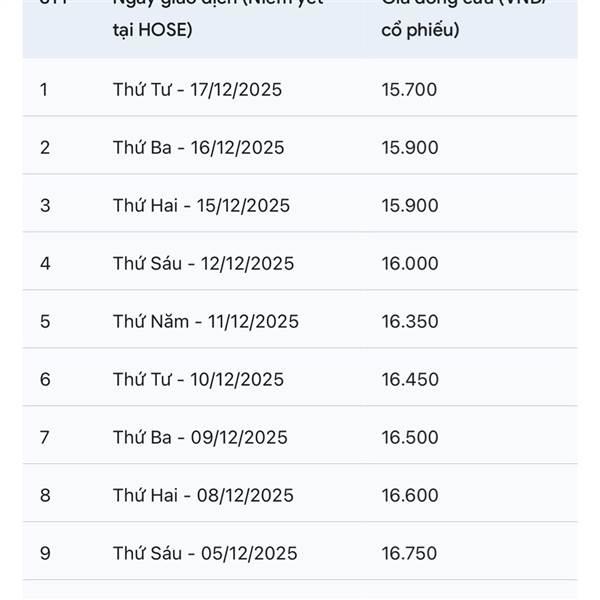Click the Thứ Hai - 15/12/2025 date
The image size is (600, 600).
click(201, 206)
